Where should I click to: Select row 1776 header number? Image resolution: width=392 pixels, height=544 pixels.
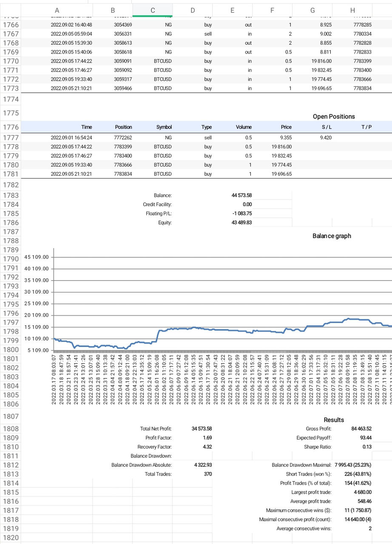[11, 127]
